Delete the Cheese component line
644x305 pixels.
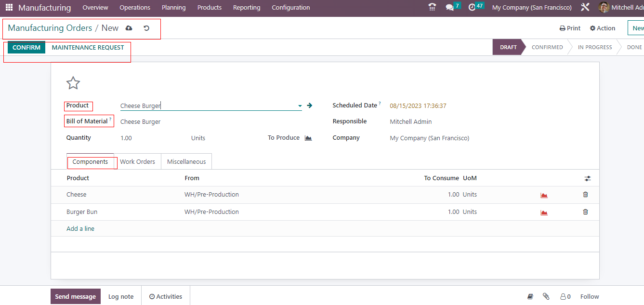coord(585,195)
